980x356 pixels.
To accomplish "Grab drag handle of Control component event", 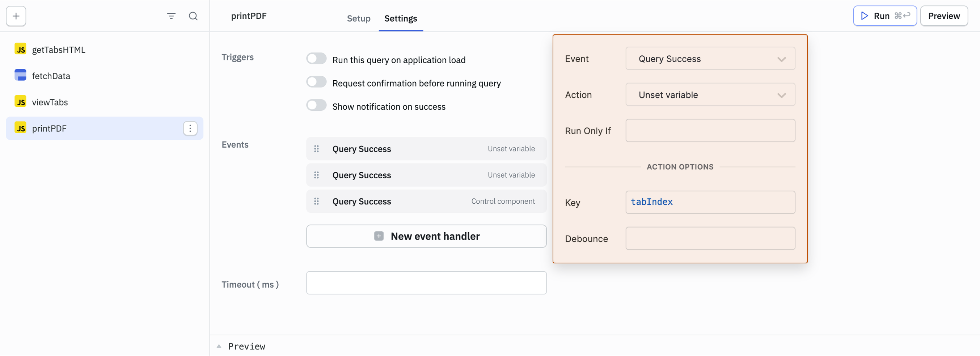I will click(316, 201).
